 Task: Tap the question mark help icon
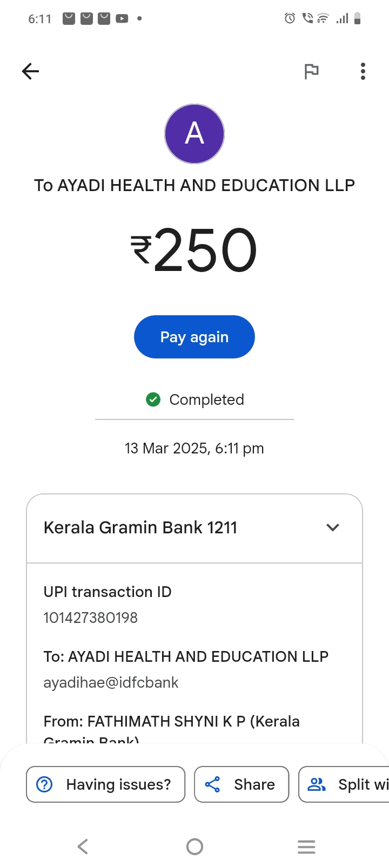click(44, 784)
